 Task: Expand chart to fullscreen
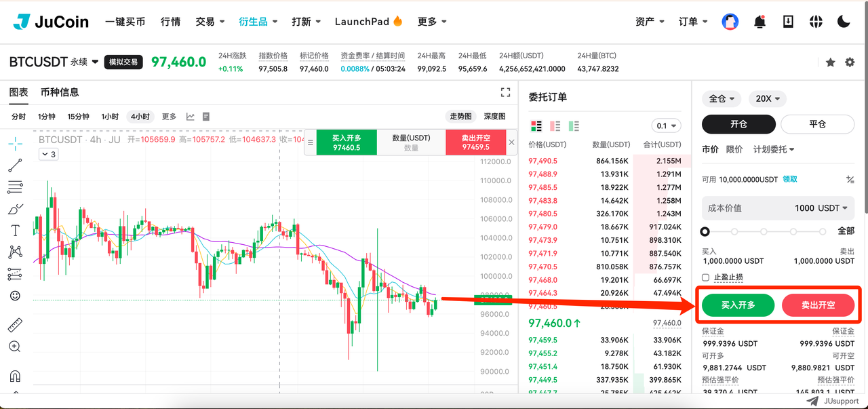[505, 92]
